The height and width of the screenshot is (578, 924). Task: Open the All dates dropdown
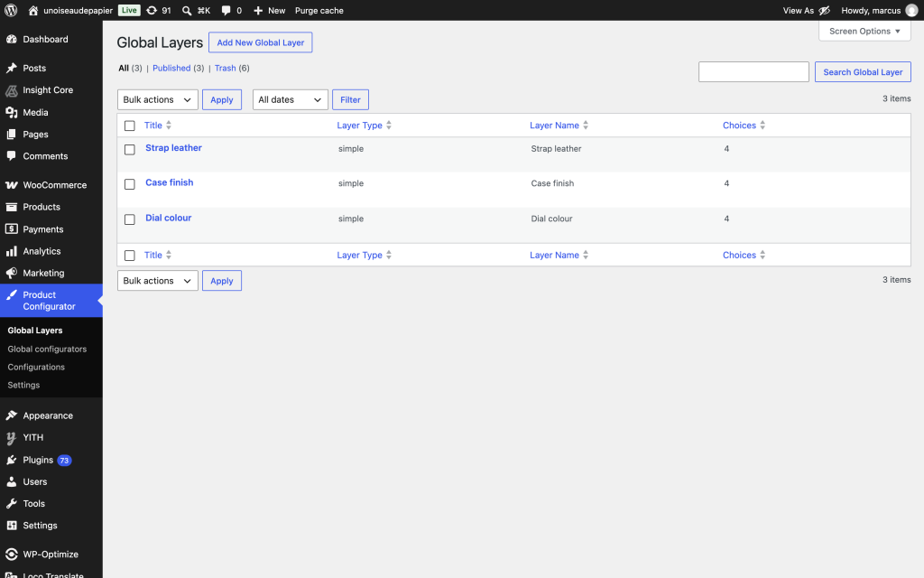click(x=290, y=99)
